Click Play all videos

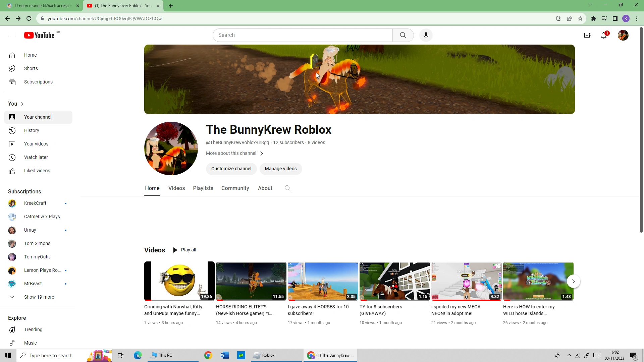184,250
